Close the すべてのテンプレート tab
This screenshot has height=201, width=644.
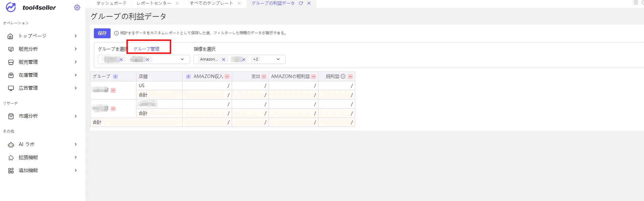pos(239,3)
